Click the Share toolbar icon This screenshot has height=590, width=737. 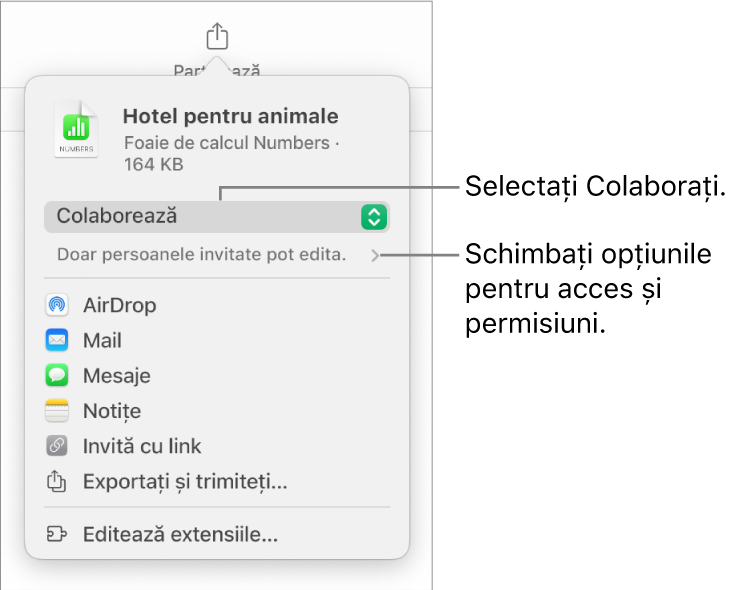[x=217, y=38]
